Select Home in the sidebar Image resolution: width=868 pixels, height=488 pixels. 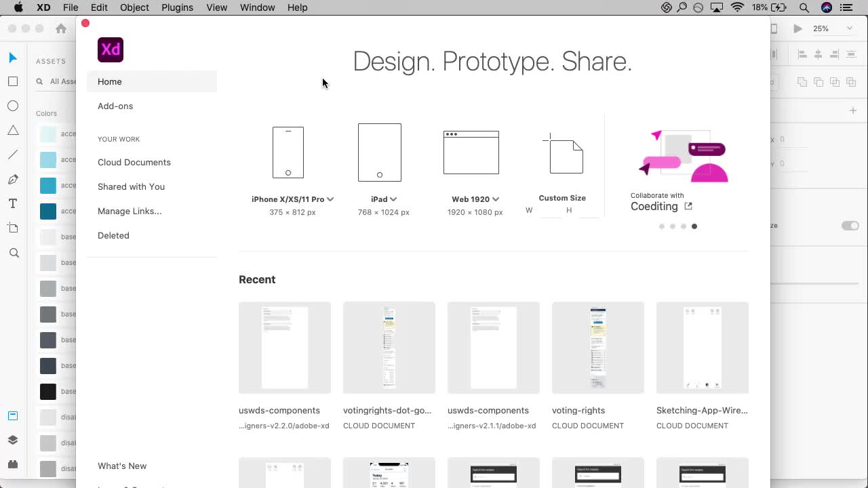pyautogui.click(x=152, y=82)
